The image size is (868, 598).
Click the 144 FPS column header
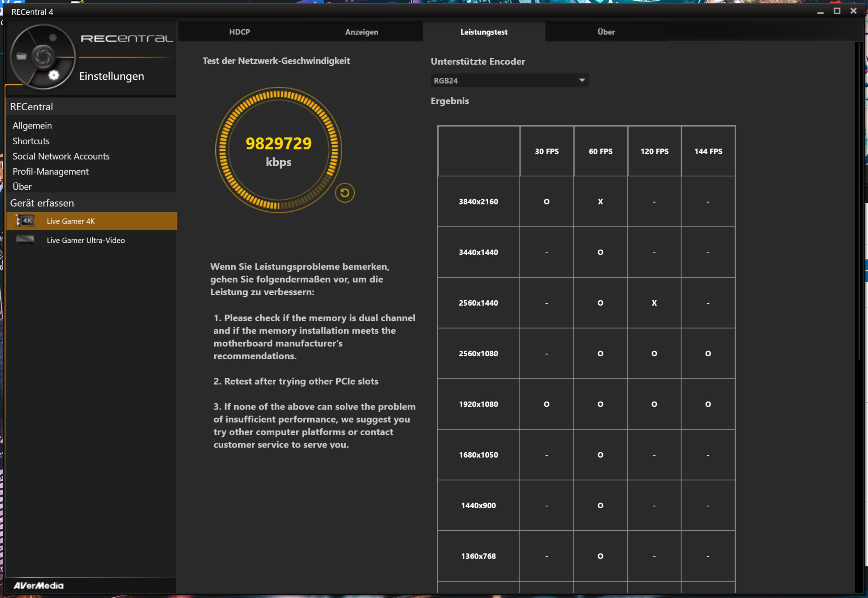click(x=708, y=151)
